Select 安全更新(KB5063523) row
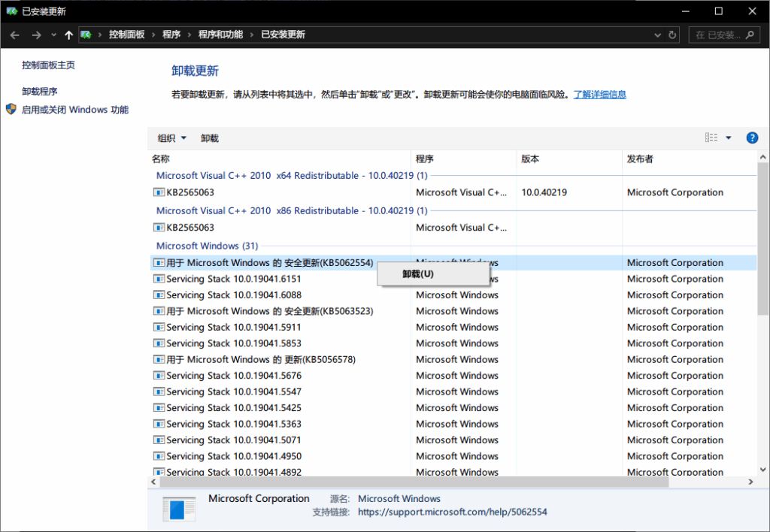Screen dimensions: 770x532 [x=453, y=311]
